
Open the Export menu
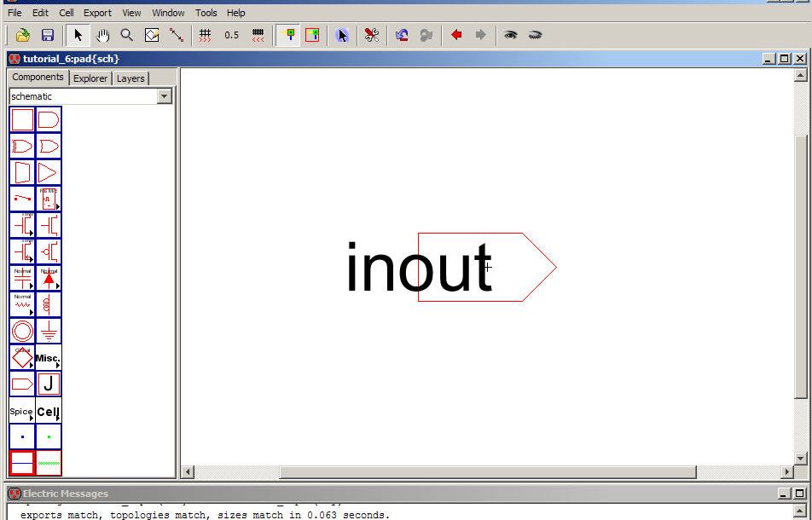(x=97, y=13)
